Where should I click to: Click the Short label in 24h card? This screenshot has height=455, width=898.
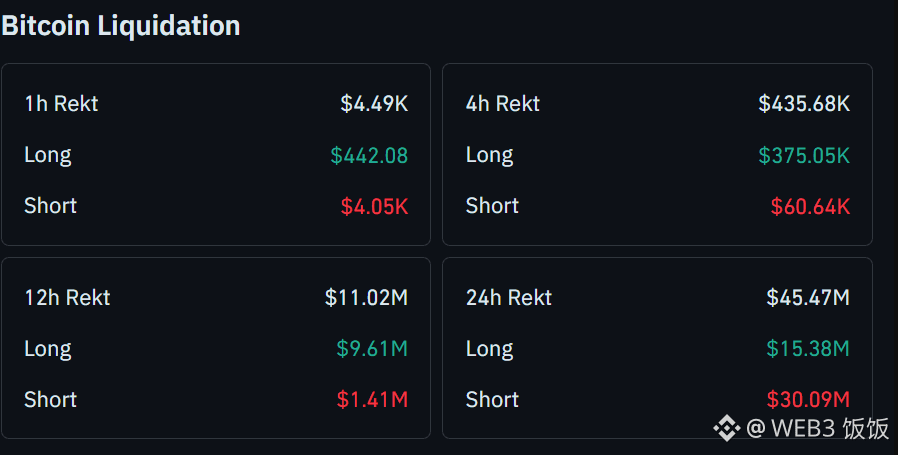coord(492,399)
